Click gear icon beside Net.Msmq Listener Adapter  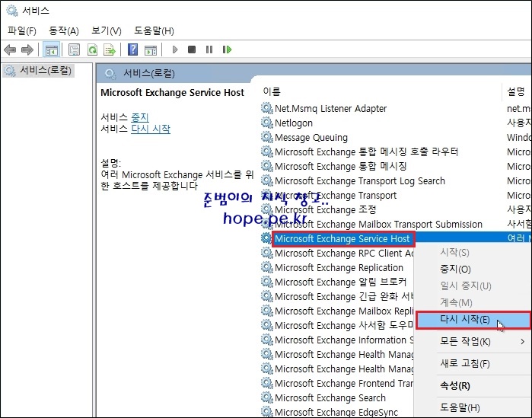pos(266,108)
